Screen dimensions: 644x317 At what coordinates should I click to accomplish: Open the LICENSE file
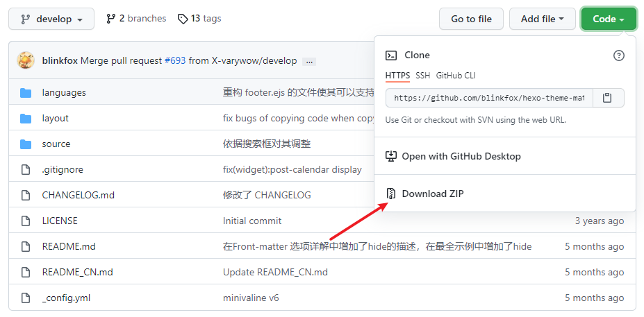pos(60,221)
